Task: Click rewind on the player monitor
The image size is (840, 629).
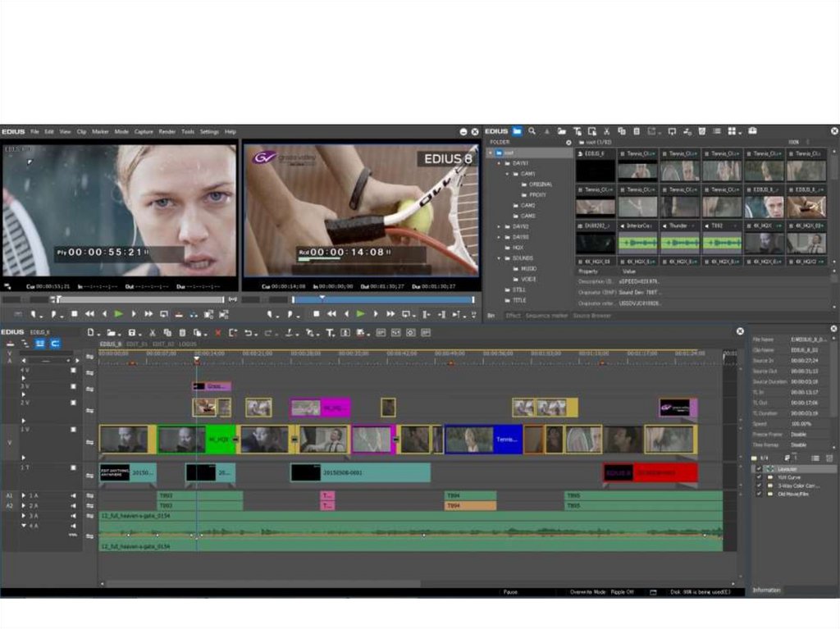Action: click(89, 314)
